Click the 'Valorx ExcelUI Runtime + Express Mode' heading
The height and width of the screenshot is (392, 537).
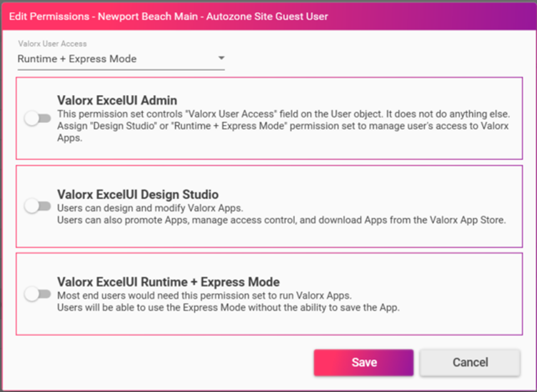(x=169, y=282)
